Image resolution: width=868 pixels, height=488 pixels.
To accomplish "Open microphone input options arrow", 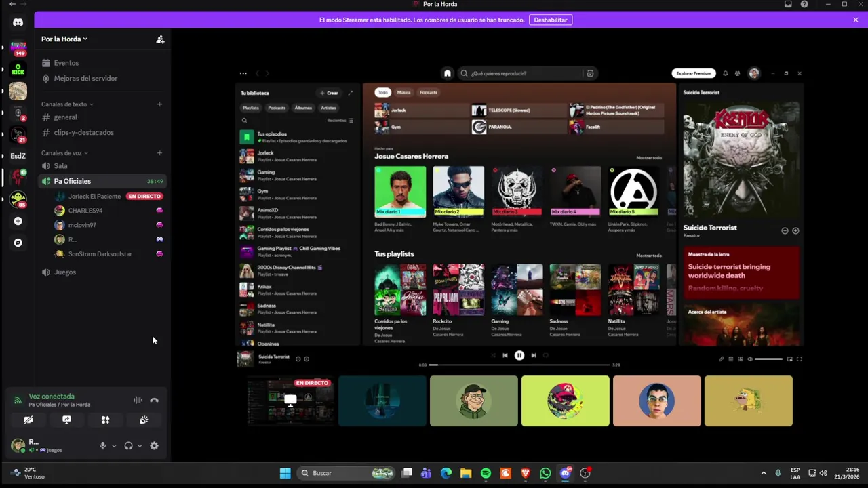I will point(114,446).
